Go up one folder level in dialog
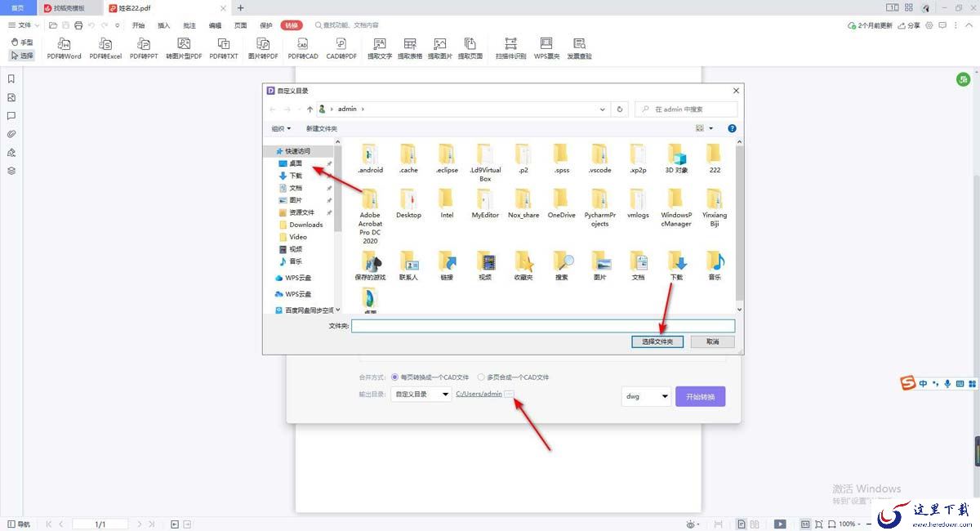The image size is (980, 531). pos(310,109)
